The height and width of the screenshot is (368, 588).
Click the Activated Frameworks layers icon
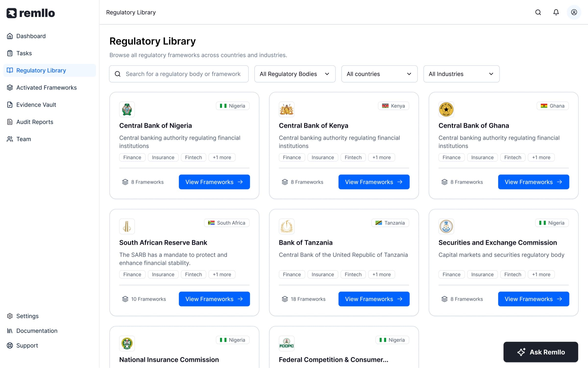tap(10, 88)
